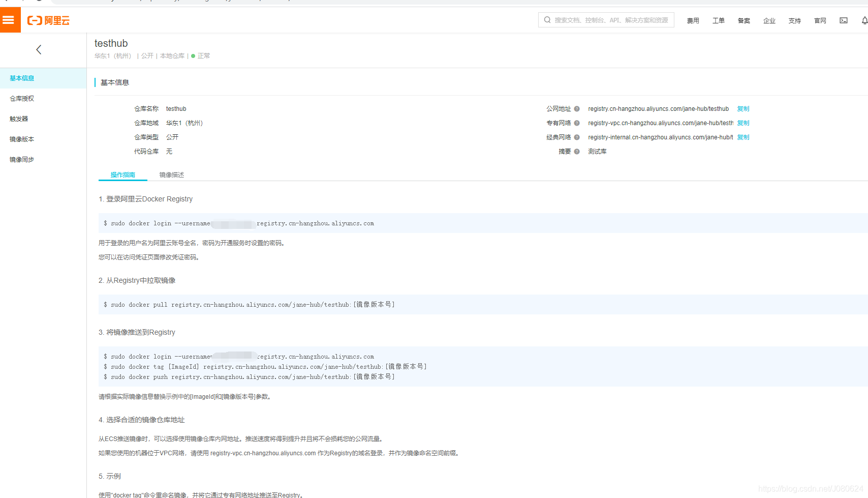This screenshot has width=868, height=498.
Task: Show help for 摘要 field
Action: click(577, 152)
